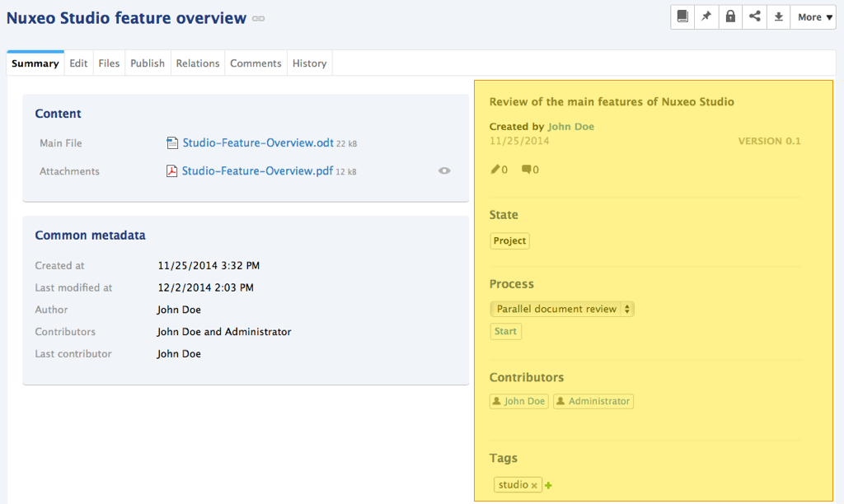
Task: Start the selected review process
Action: (x=505, y=331)
